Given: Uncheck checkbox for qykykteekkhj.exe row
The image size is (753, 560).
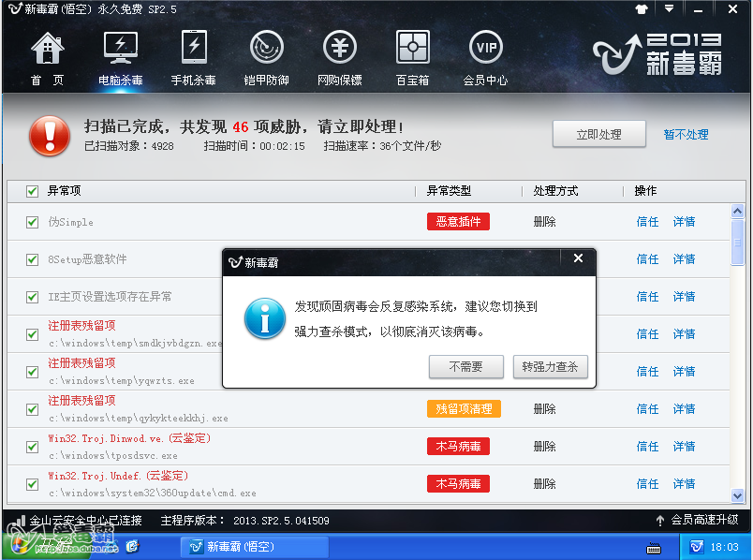Looking at the screenshot, I should tap(32, 409).
